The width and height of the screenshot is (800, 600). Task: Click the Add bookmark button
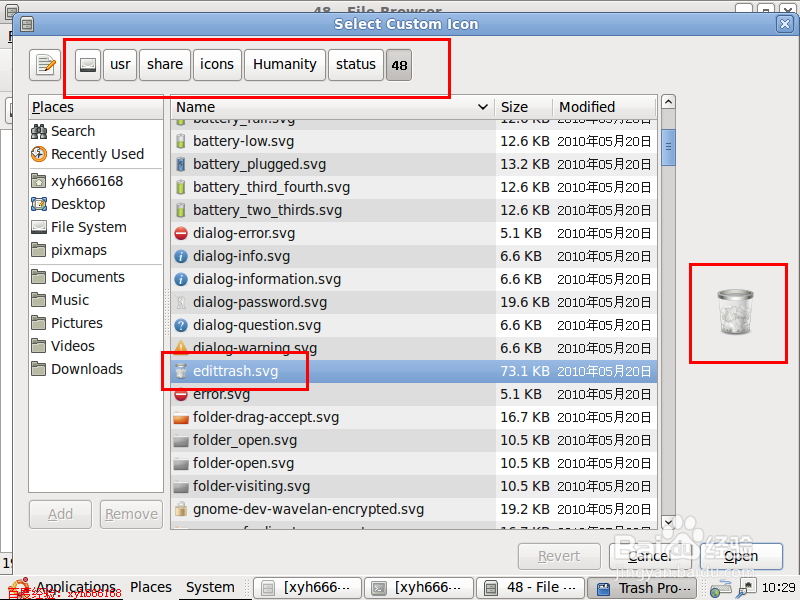coord(60,514)
